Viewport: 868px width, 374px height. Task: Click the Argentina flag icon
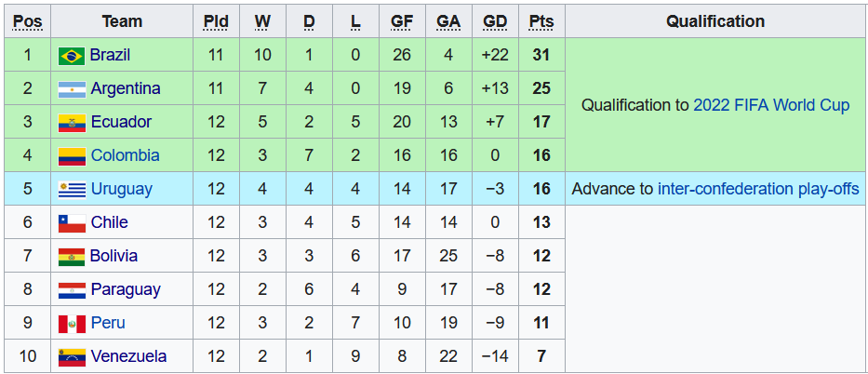[72, 89]
